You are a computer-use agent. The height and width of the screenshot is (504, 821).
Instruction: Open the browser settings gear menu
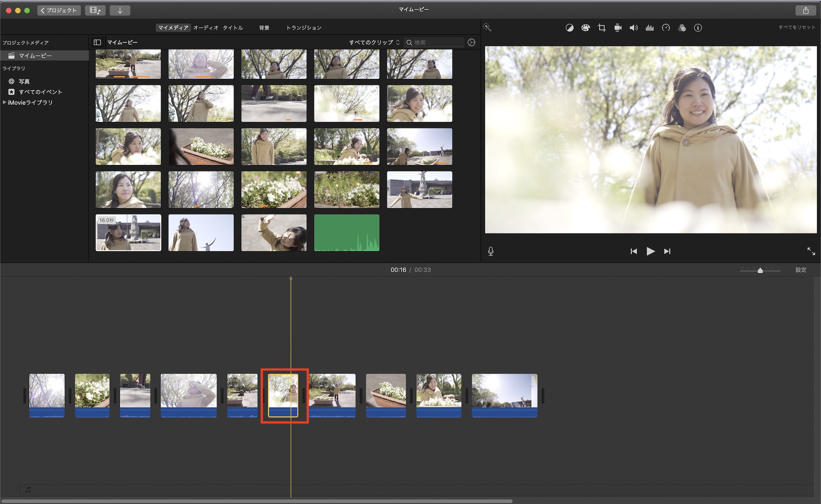pos(471,42)
